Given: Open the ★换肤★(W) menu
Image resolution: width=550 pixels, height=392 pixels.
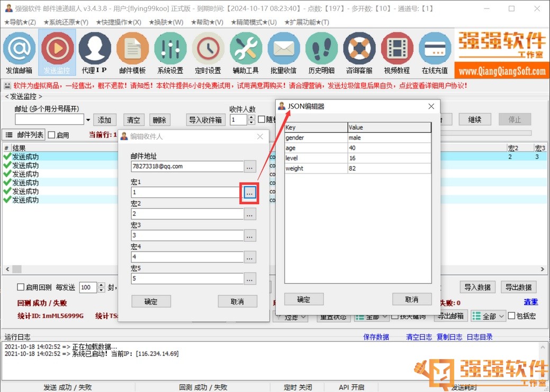Looking at the screenshot, I should click(166, 22).
